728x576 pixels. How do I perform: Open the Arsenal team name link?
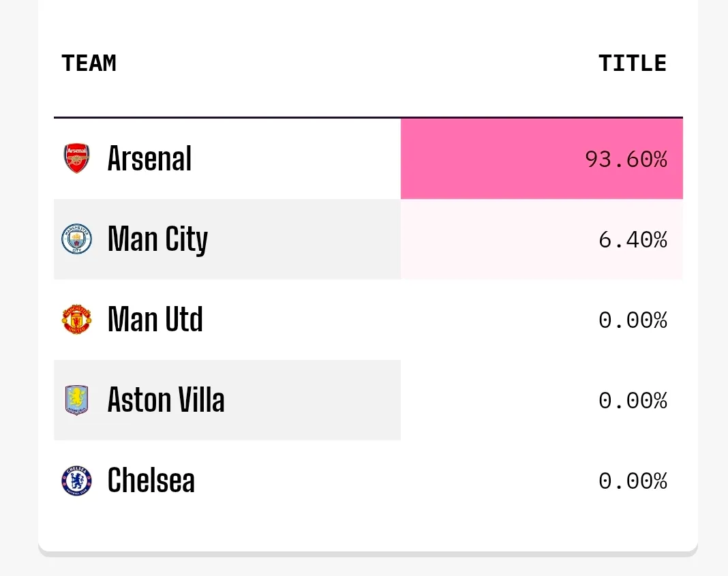[149, 159]
